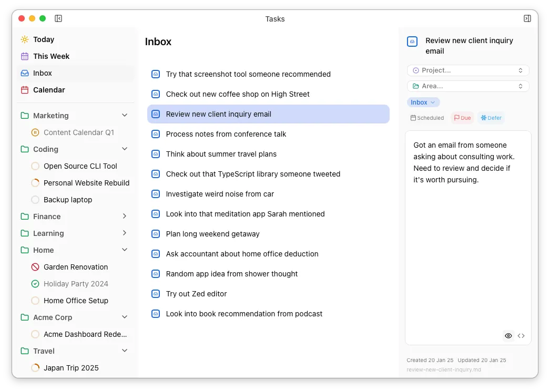Collapse the Marketing area
Image resolution: width=550 pixels, height=392 pixels.
[x=125, y=116]
